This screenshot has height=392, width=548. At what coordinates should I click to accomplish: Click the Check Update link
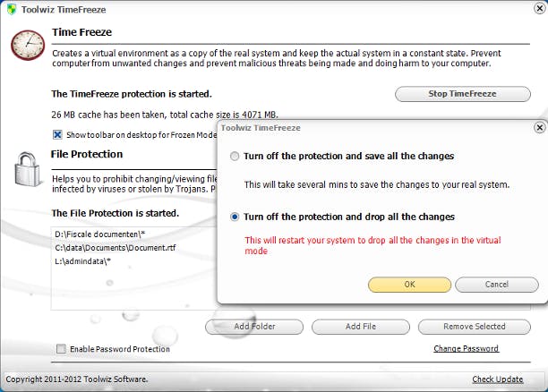click(497, 379)
